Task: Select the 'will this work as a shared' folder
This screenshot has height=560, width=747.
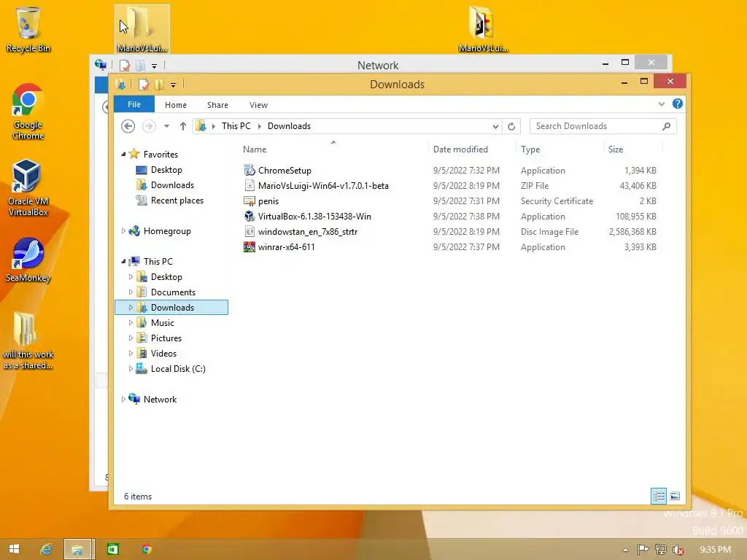Action: 28,341
